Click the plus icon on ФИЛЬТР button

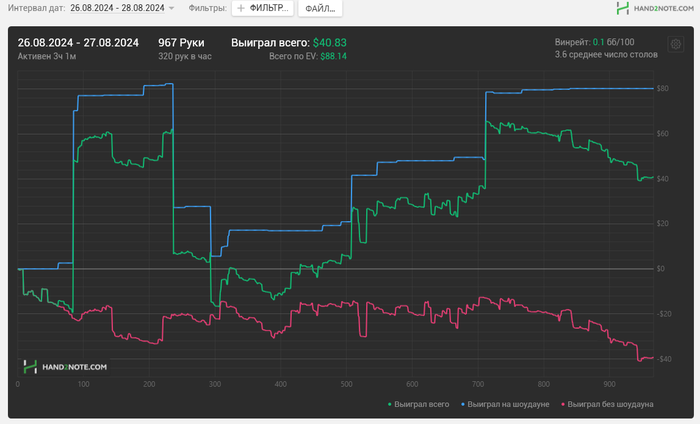[x=241, y=8]
